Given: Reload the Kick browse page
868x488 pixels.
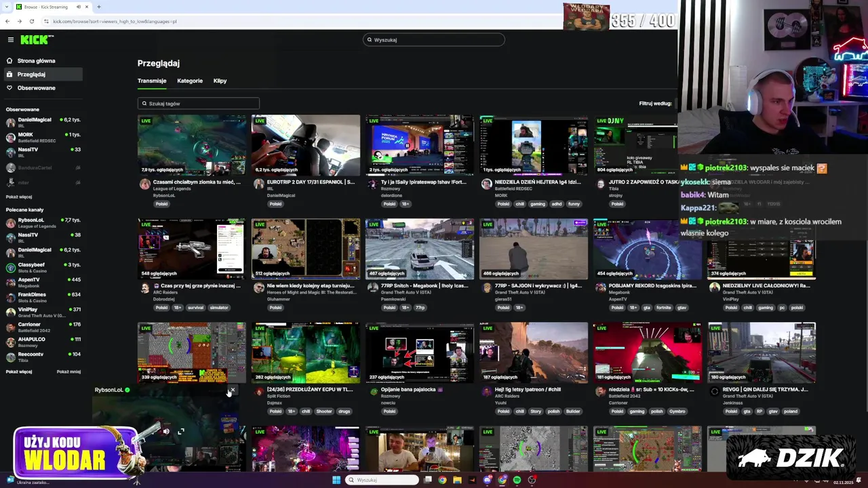Looking at the screenshot, I should pos(31,22).
